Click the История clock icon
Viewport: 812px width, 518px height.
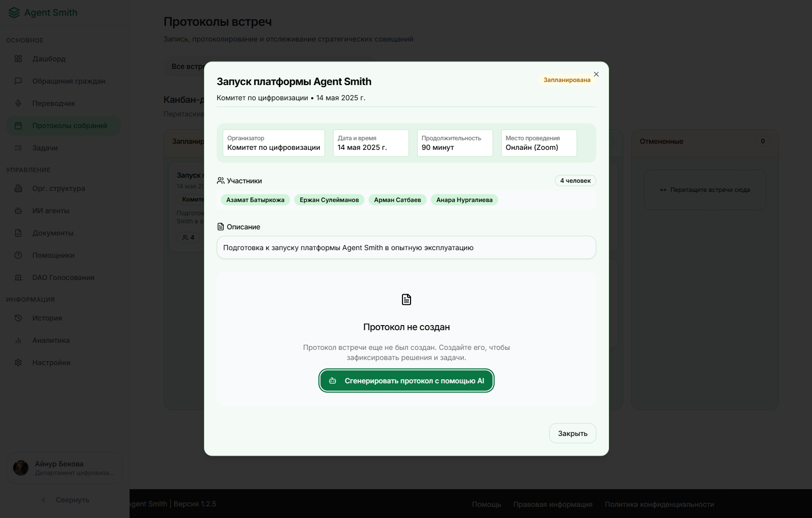[x=18, y=318]
